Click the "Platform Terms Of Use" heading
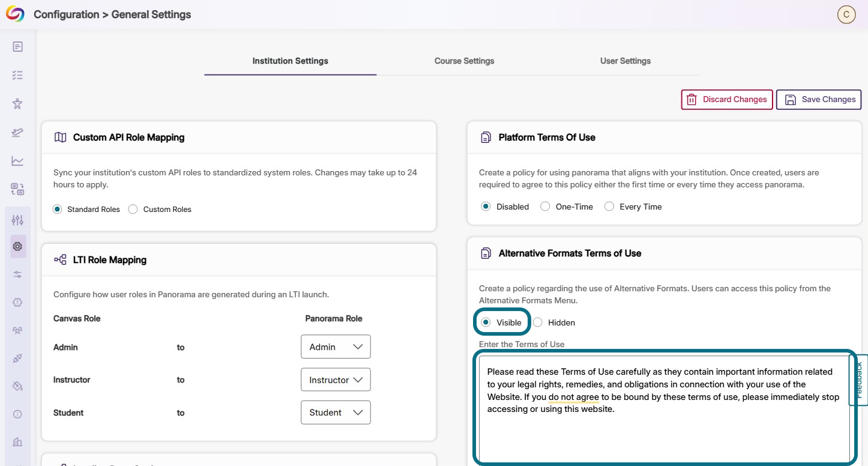 547,138
